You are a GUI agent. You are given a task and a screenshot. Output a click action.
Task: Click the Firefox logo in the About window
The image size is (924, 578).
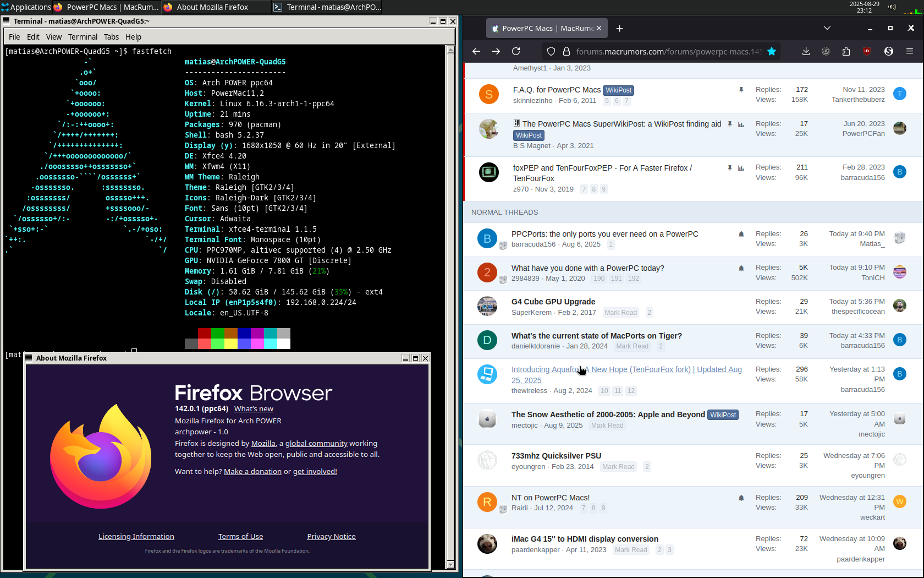click(101, 456)
